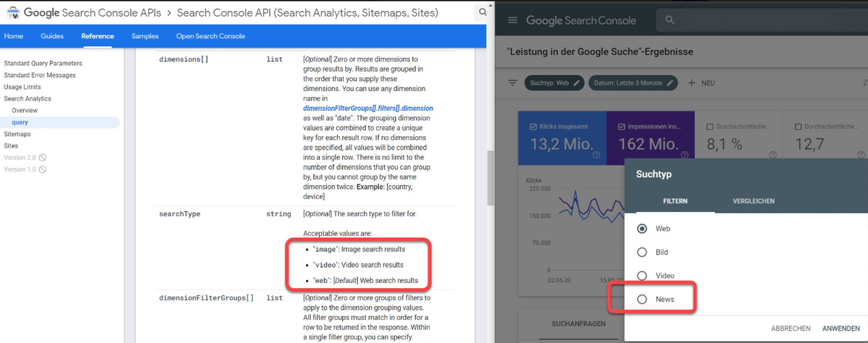Click deprecated icon beside Version 2.0
The height and width of the screenshot is (343, 868).
click(43, 157)
